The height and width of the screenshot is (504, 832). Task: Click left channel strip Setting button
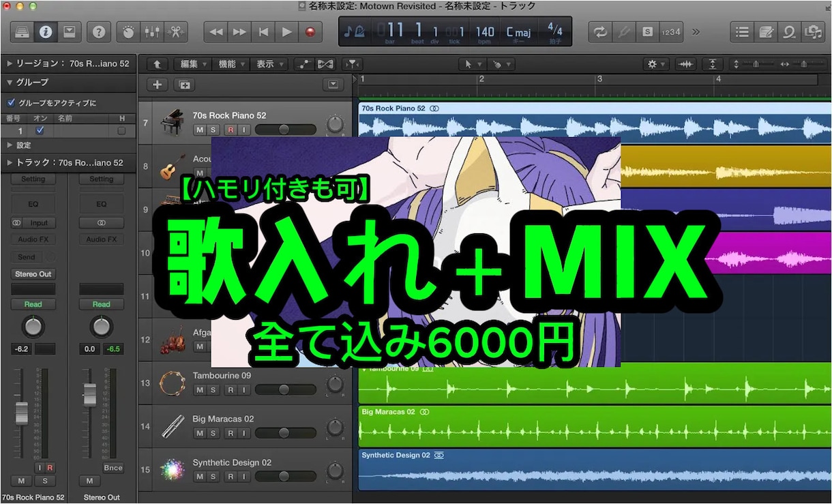pyautogui.click(x=33, y=179)
